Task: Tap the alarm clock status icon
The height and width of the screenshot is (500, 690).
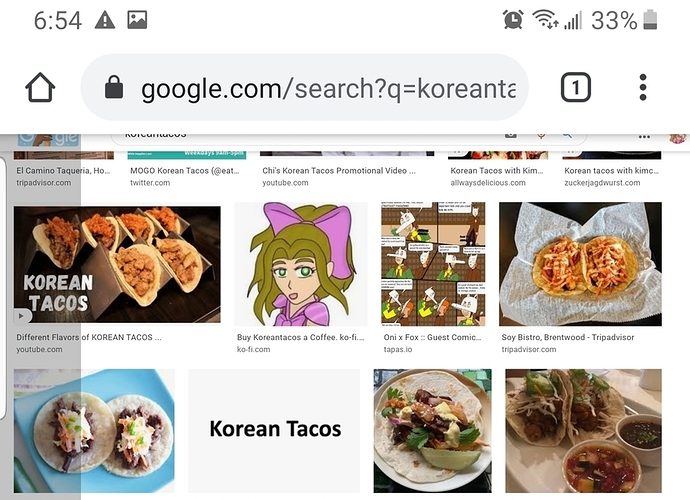Action: 513,20
